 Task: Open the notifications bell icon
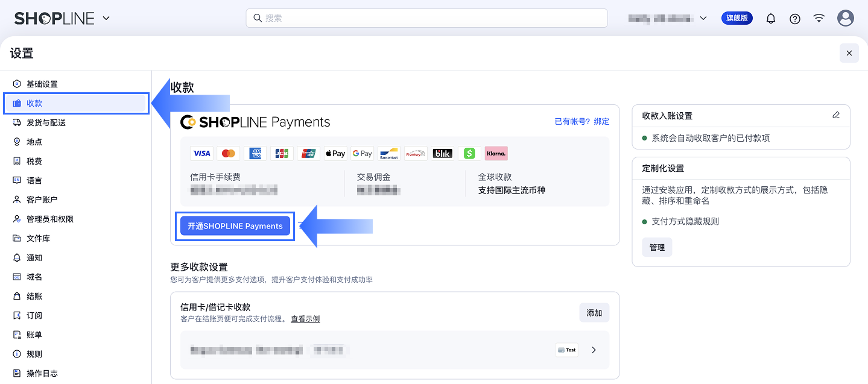pyautogui.click(x=771, y=19)
